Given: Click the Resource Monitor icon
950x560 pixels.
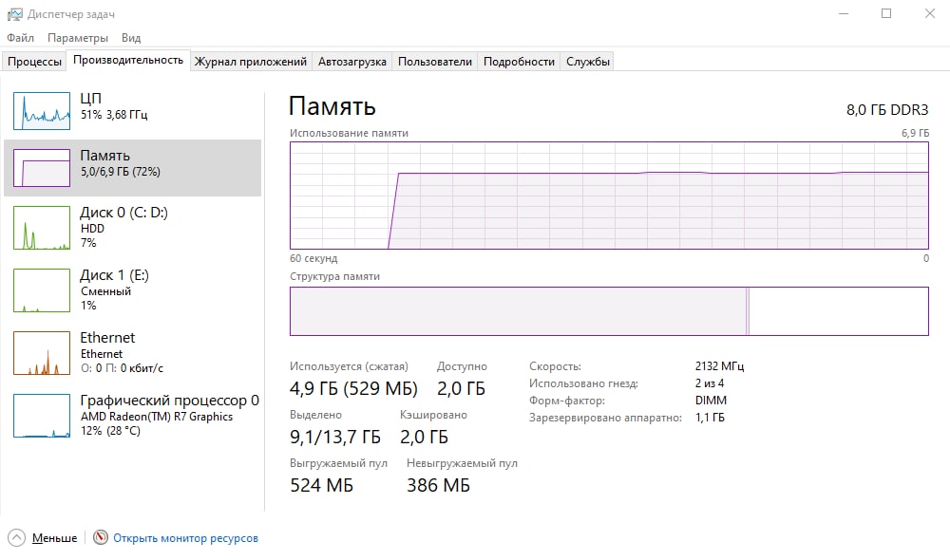Looking at the screenshot, I should pos(101,538).
